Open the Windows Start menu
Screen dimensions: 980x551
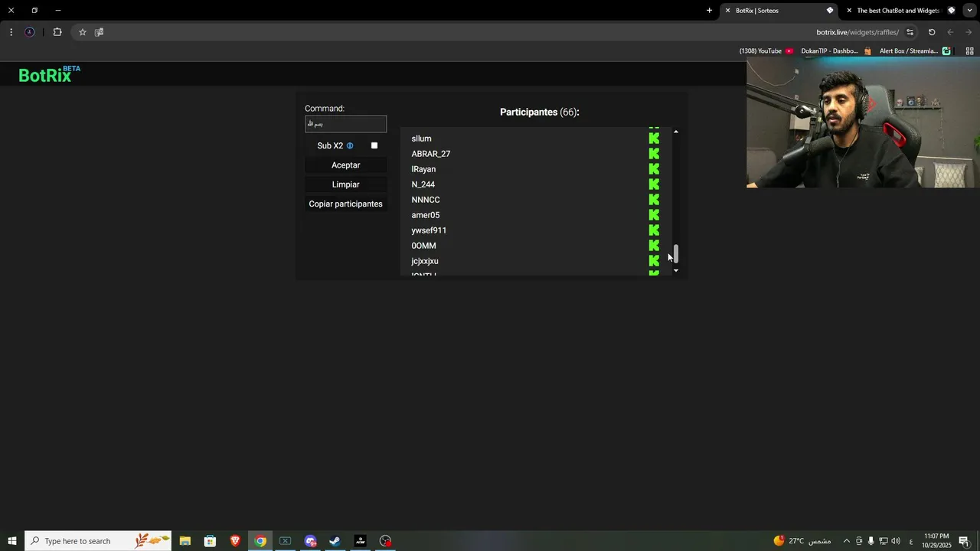point(12,541)
